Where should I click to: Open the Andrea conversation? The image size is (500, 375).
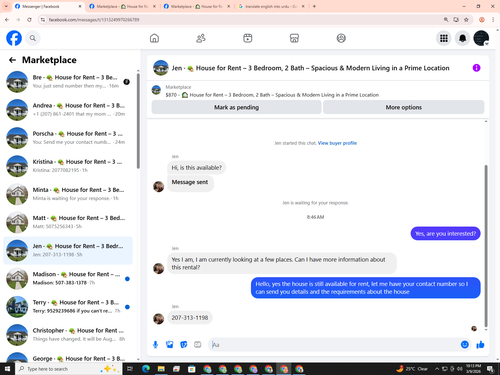click(x=68, y=110)
